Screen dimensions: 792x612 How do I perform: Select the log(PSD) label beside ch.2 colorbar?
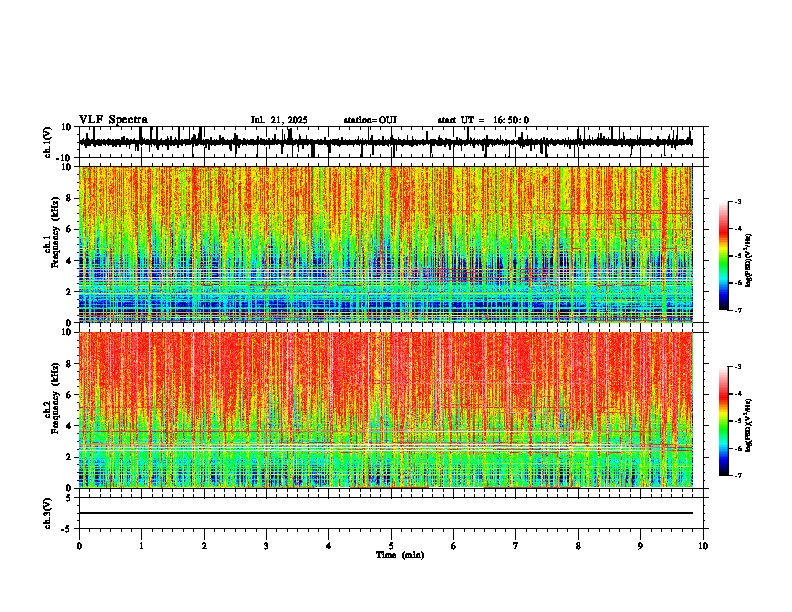[748, 426]
